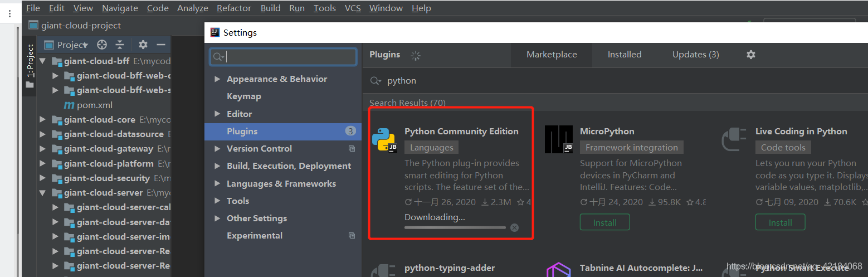The width and height of the screenshot is (868, 277).
Task: Switch to the Marketplace tab
Action: (x=552, y=55)
